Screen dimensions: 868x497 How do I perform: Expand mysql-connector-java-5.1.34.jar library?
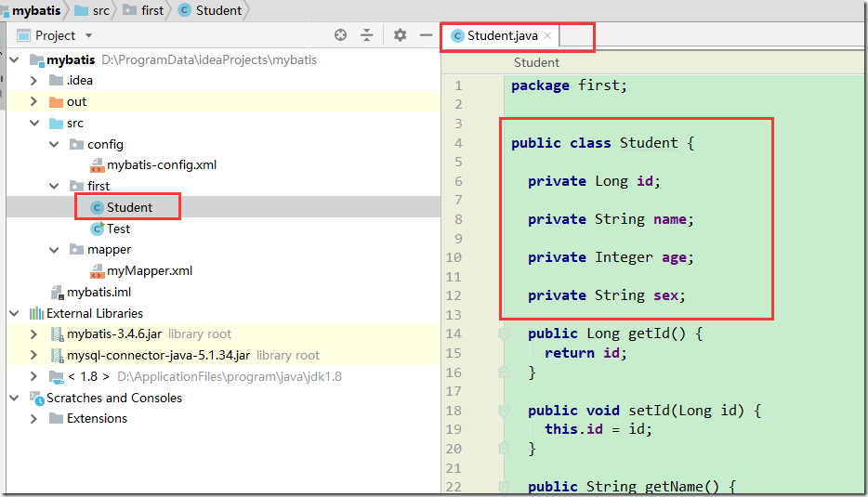(x=33, y=355)
